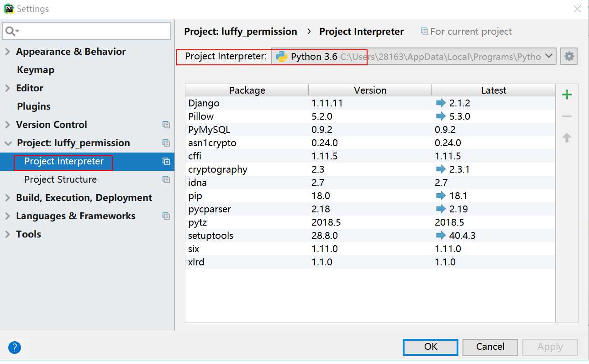Click the copy icon beside Version Control
The image size is (589, 364).
point(166,125)
